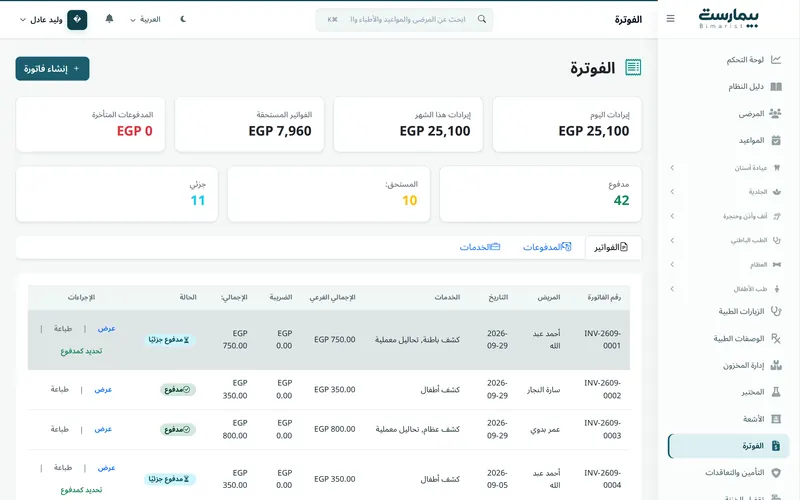This screenshot has width=800, height=500.
Task: Select the dermatology icon in sidebar
Action: [x=777, y=192]
